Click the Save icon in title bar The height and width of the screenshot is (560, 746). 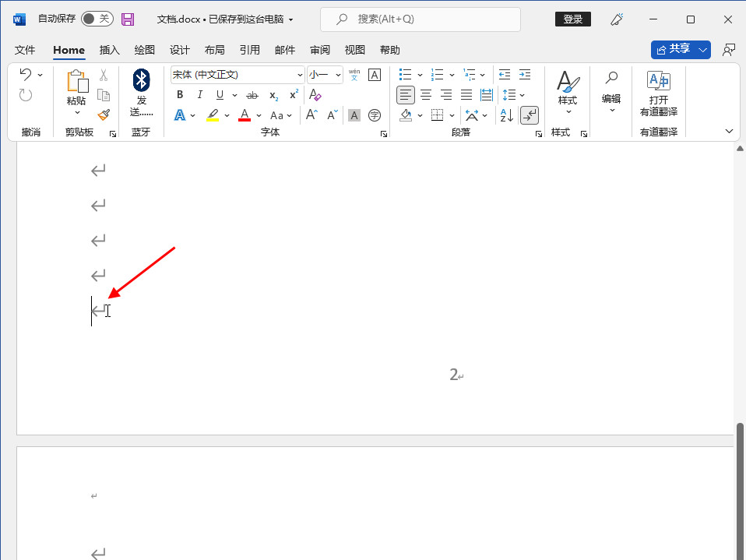click(x=128, y=19)
